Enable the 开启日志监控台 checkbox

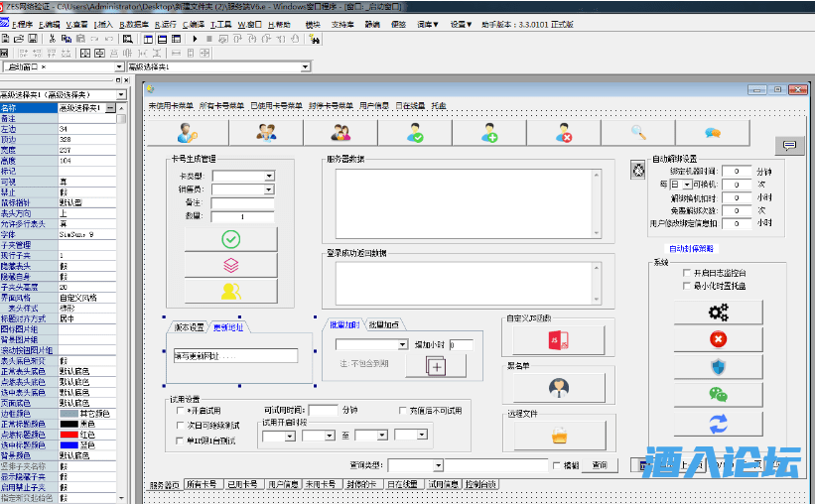point(686,273)
